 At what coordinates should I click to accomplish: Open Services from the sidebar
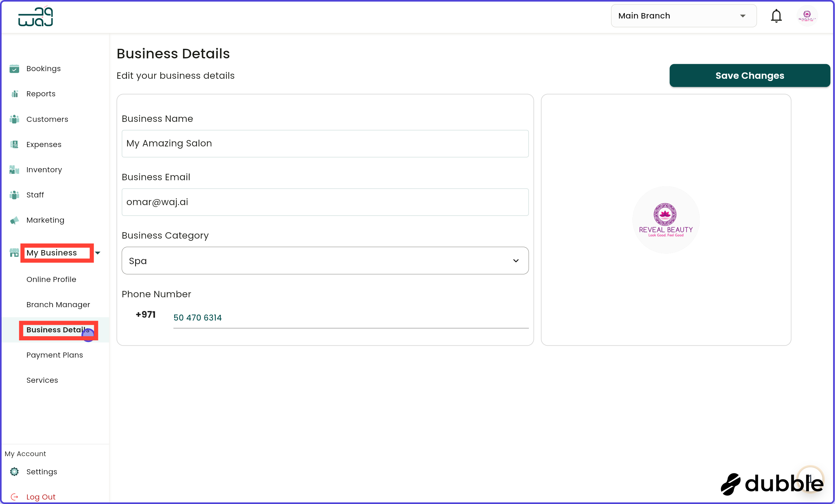tap(42, 380)
